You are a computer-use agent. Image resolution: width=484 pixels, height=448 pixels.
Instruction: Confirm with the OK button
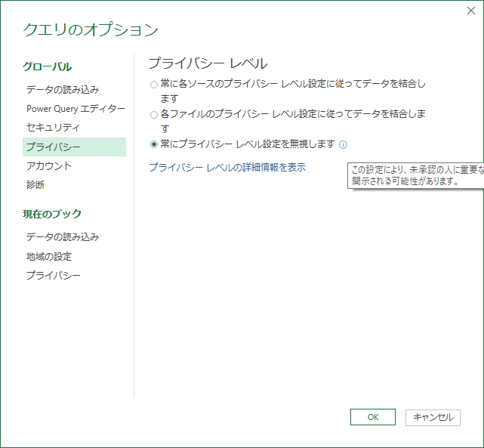372,417
